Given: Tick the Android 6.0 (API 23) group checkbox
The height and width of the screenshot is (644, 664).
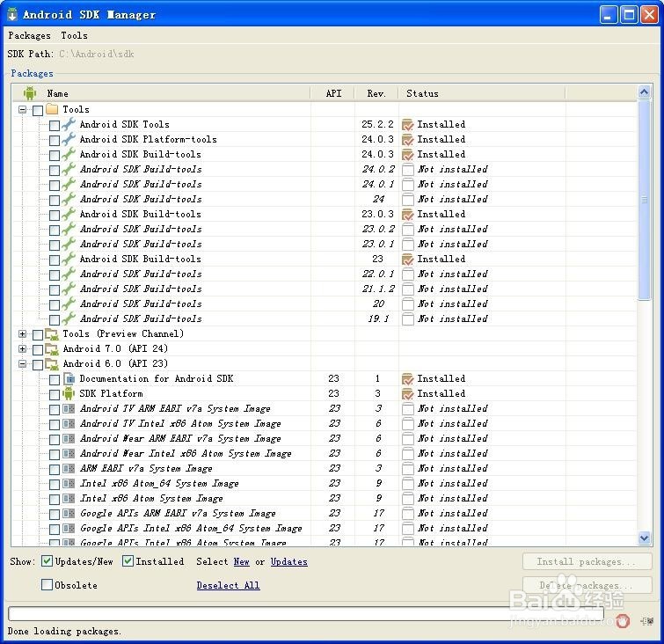Looking at the screenshot, I should pos(38,365).
